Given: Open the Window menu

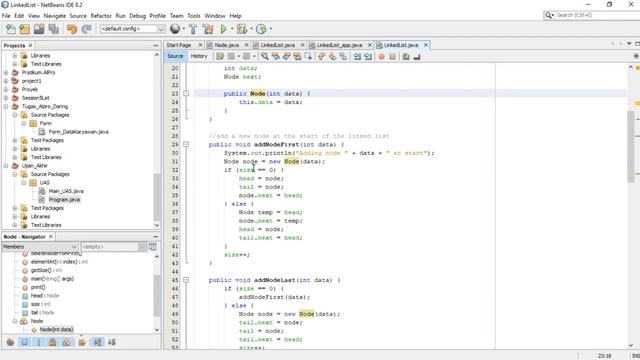Looking at the screenshot, I should click(215, 16).
